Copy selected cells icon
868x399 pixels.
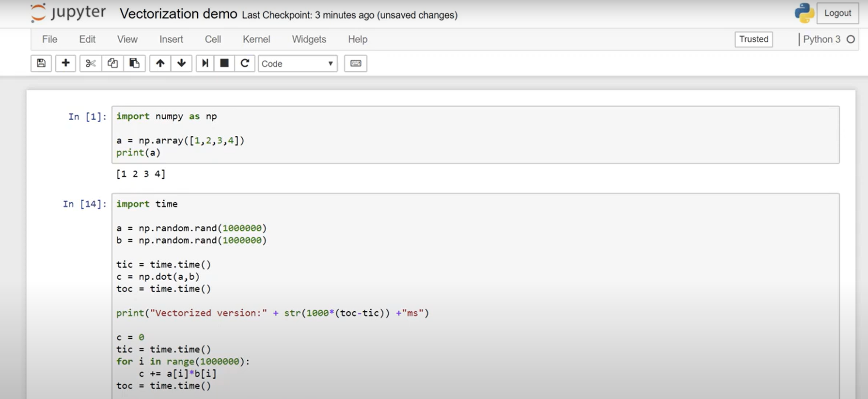(112, 64)
